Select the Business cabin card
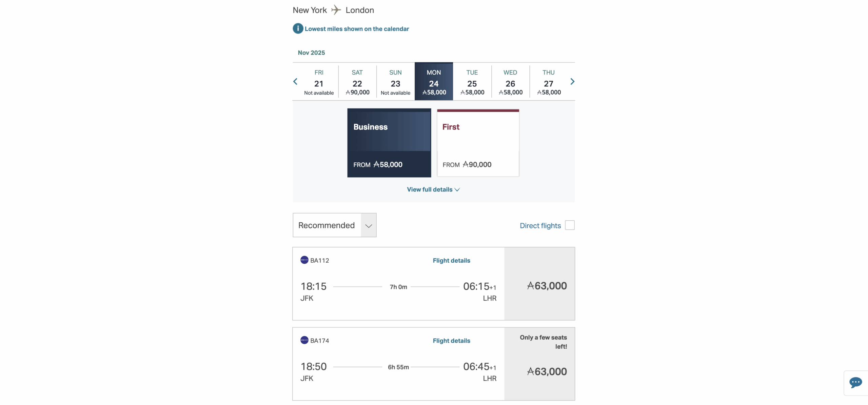868x405 pixels. tap(389, 143)
